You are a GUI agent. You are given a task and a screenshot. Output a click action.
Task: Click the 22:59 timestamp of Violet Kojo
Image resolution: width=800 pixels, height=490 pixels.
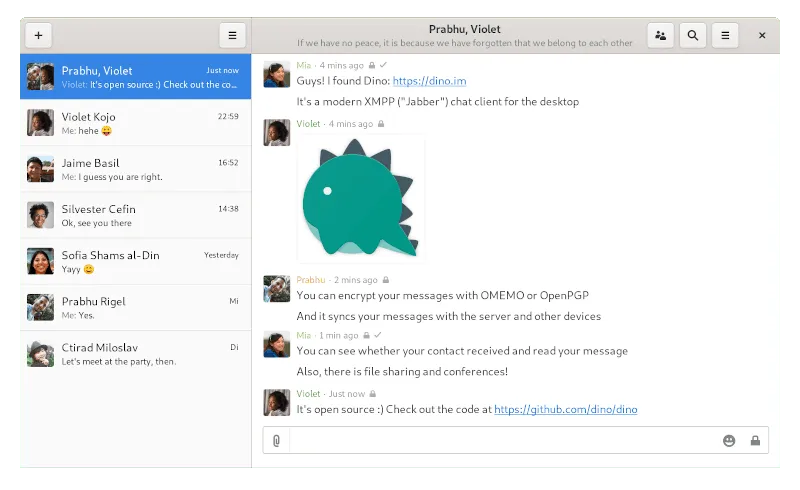click(228, 116)
